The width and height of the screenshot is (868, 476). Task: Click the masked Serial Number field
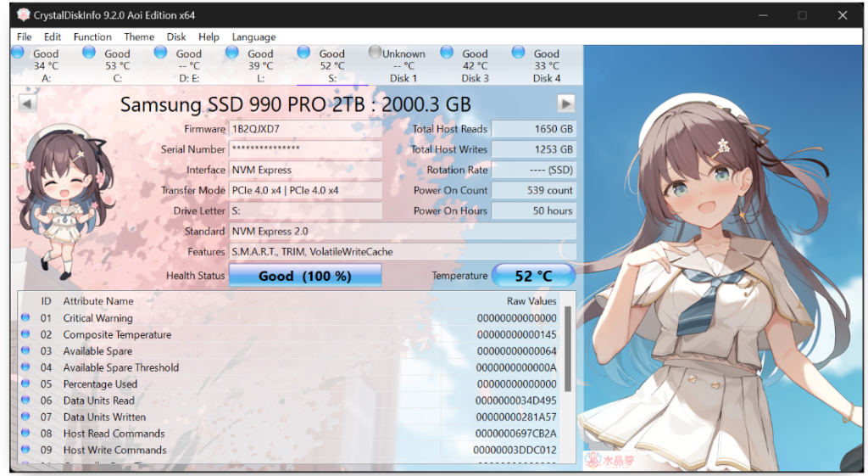pyautogui.click(x=305, y=149)
